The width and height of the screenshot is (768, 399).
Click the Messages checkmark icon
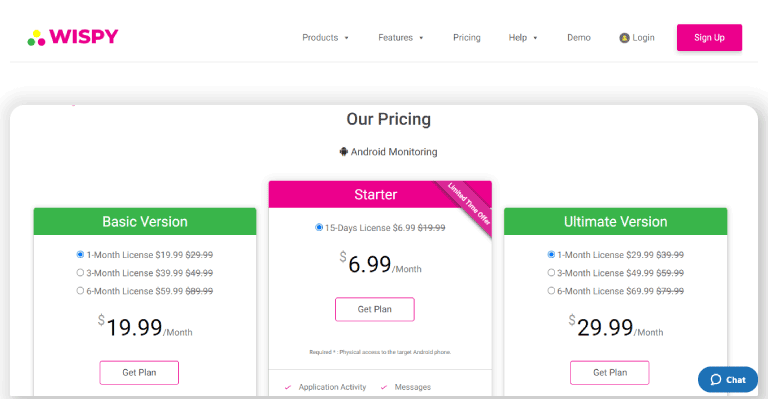pos(384,387)
